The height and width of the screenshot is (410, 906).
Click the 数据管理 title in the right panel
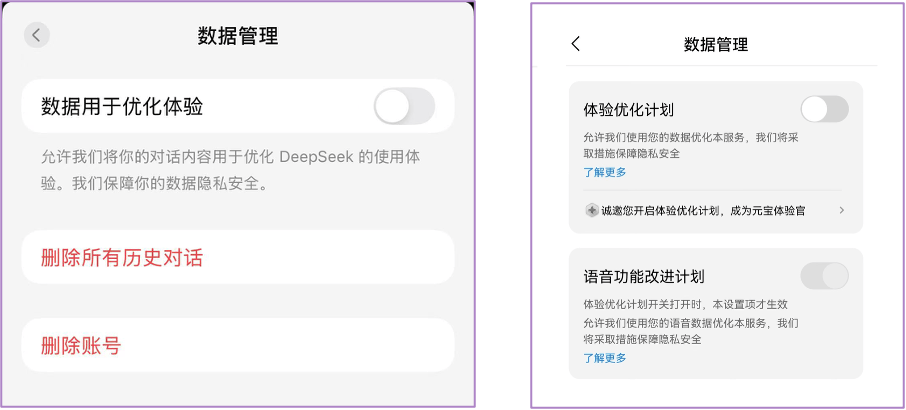click(716, 44)
